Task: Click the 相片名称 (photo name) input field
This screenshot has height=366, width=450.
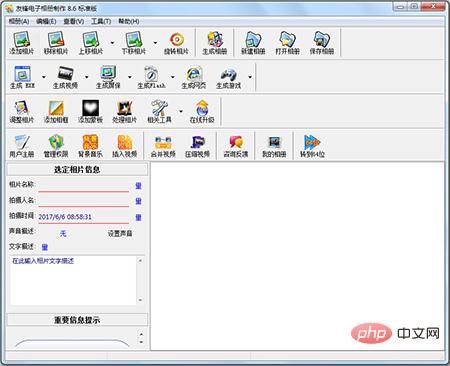Action: 84,186
